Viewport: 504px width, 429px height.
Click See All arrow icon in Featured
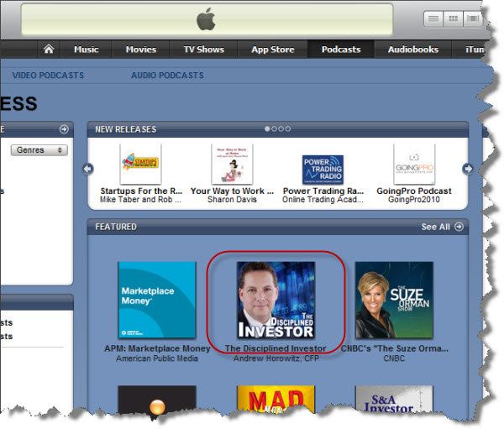click(x=459, y=227)
